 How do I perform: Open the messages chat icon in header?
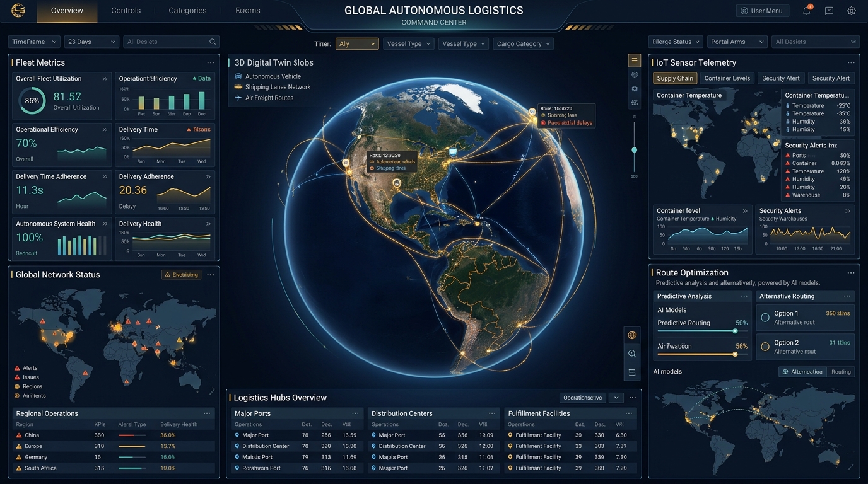[829, 11]
